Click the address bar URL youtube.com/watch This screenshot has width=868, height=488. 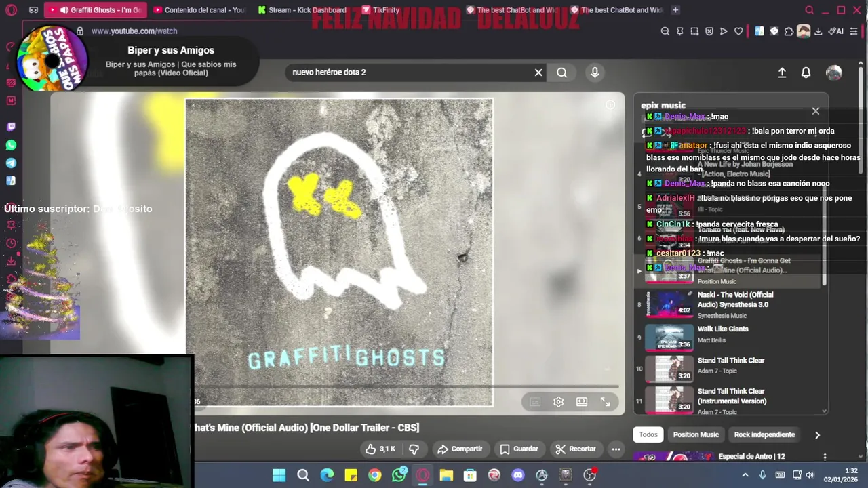[x=134, y=31]
